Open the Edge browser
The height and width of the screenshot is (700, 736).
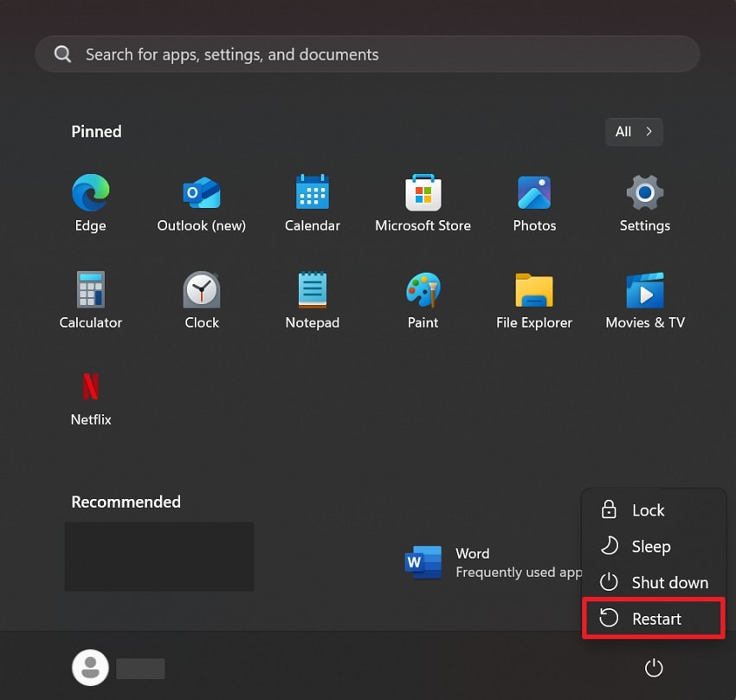click(91, 203)
